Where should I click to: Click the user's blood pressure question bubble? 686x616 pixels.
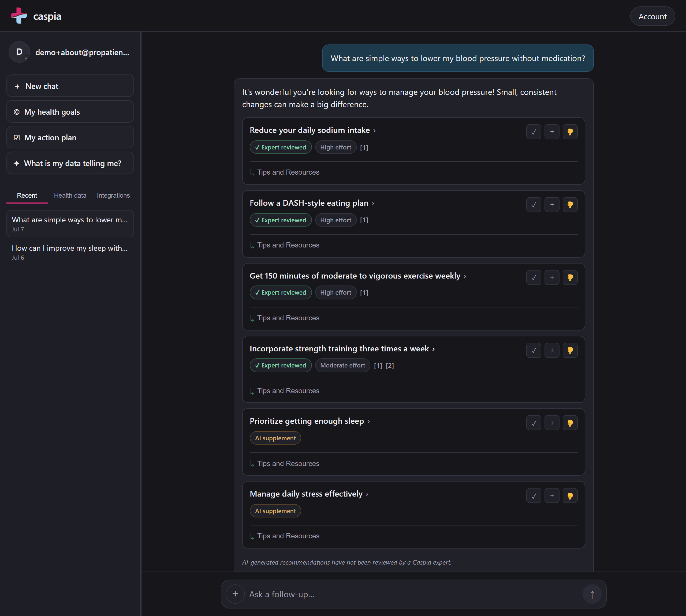pyautogui.click(x=458, y=58)
